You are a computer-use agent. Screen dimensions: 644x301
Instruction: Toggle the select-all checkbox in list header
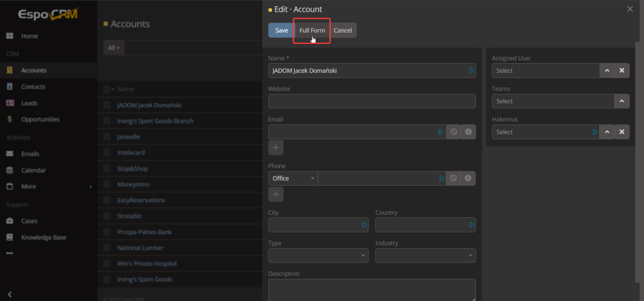[x=107, y=89]
